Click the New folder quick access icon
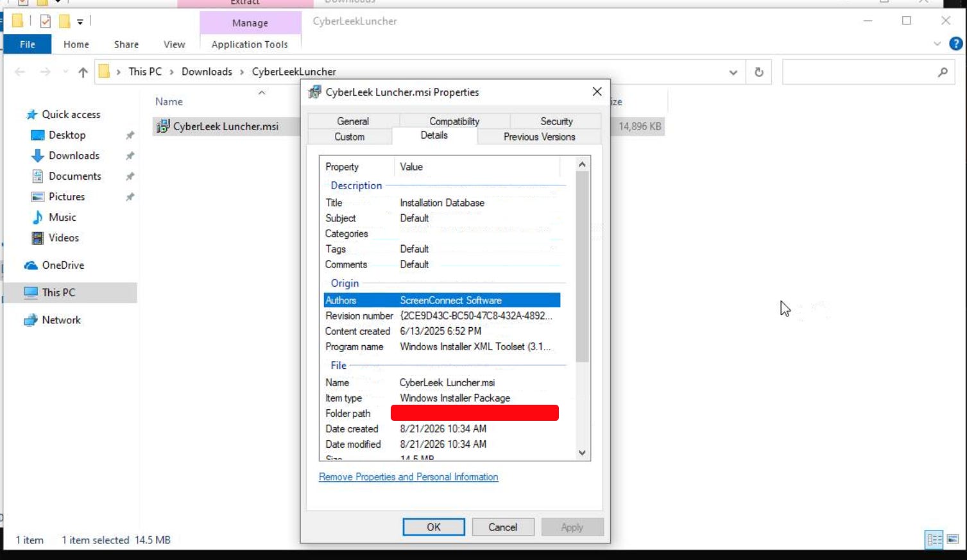 click(x=64, y=21)
